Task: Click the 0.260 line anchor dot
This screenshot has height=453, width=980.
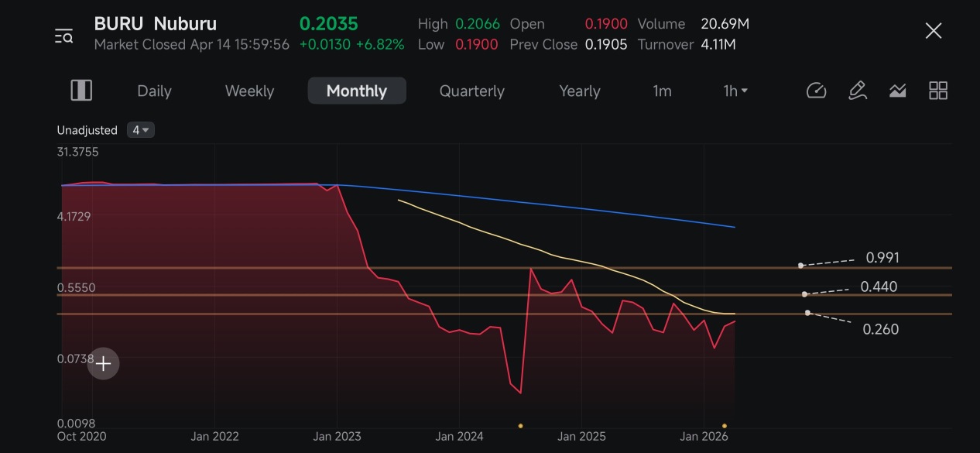Action: pyautogui.click(x=807, y=313)
